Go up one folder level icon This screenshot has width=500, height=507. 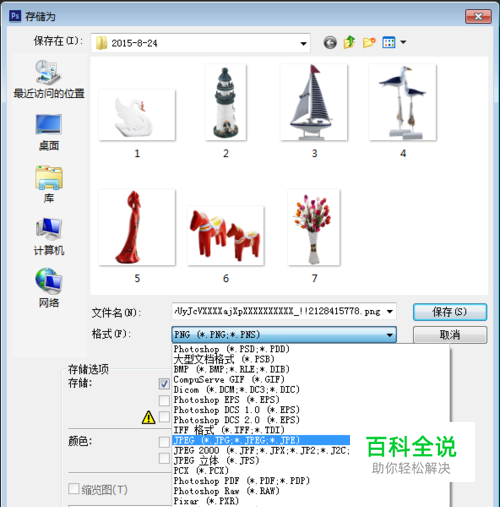point(349,42)
